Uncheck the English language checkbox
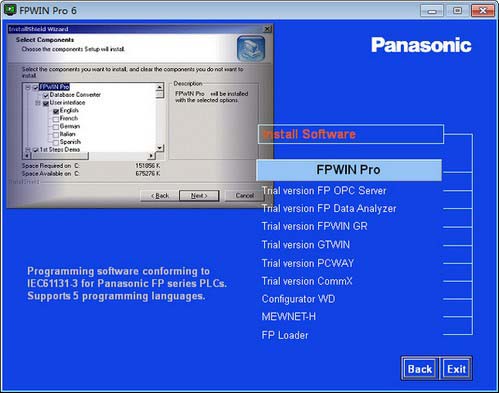Viewport: 499px width, 393px height. [x=56, y=111]
